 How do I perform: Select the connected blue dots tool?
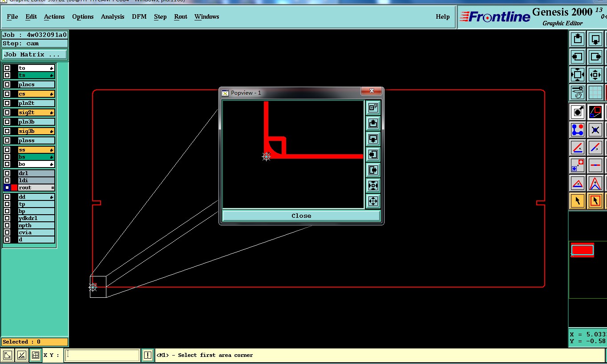(x=578, y=130)
